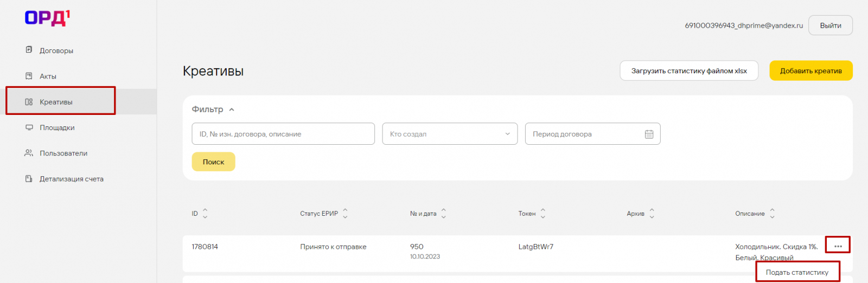Open three-dots menu for creative 1780814
868x283 pixels.
tap(838, 246)
